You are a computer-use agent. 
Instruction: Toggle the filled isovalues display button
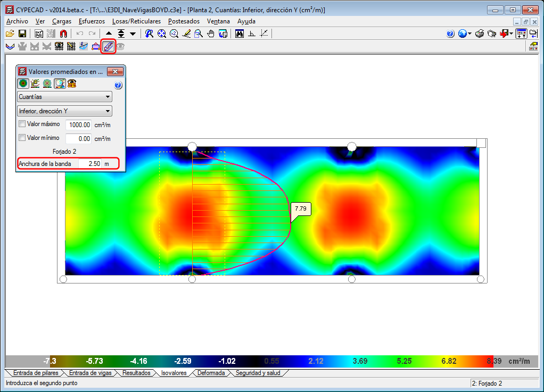point(22,83)
